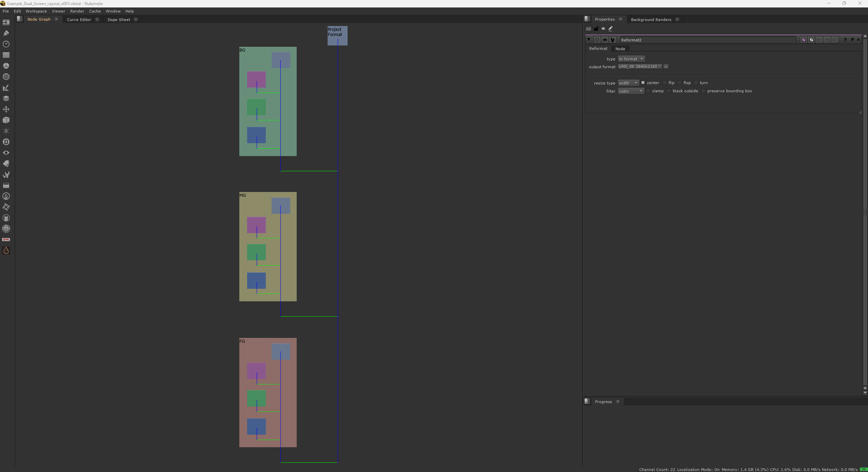The width and height of the screenshot is (868, 472).
Task: Open the MetaData nodes menu (tag icon)
Action: pos(6,164)
